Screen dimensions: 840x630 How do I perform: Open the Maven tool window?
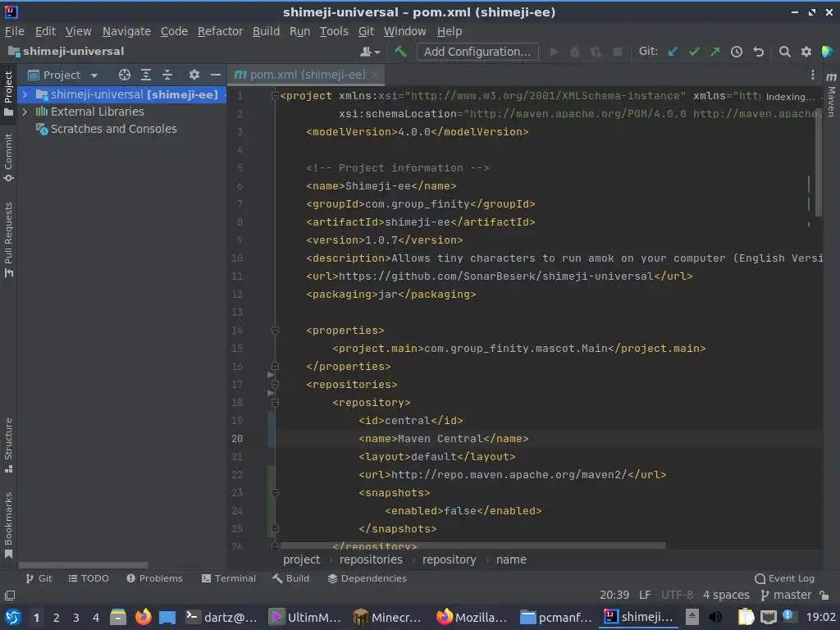831,94
